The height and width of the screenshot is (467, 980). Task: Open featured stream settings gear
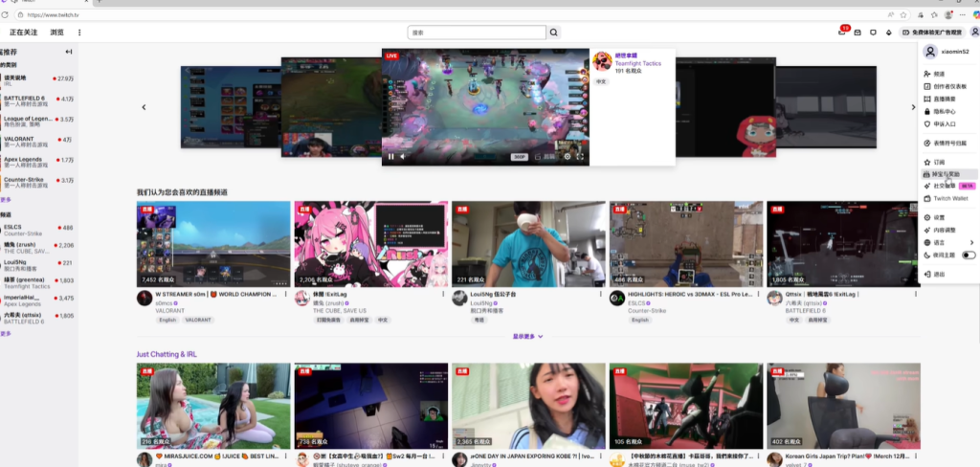coord(568,156)
